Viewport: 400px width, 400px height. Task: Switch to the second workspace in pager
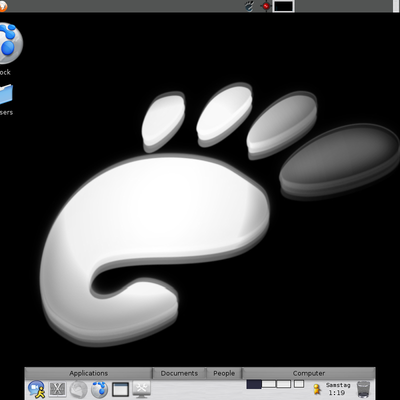coord(269,384)
